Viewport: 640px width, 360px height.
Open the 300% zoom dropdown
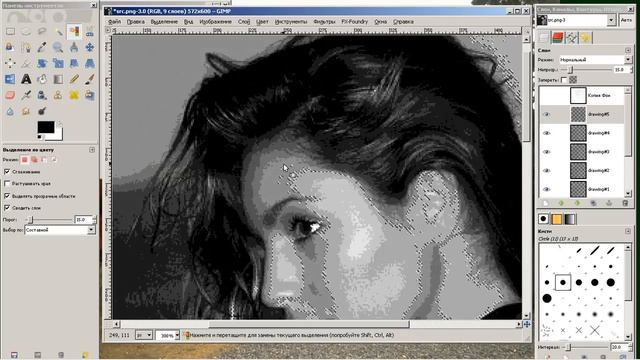168,335
